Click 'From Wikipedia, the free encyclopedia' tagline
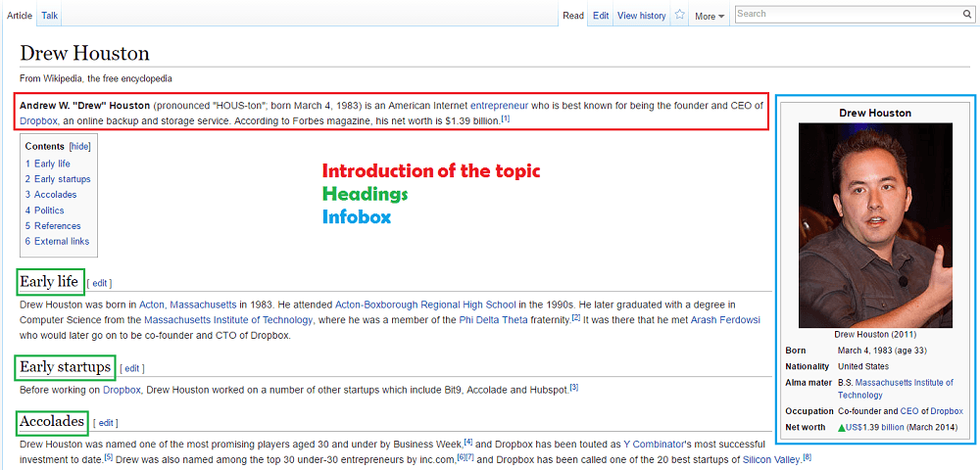Viewport: 980px width, 470px height. 96,78
